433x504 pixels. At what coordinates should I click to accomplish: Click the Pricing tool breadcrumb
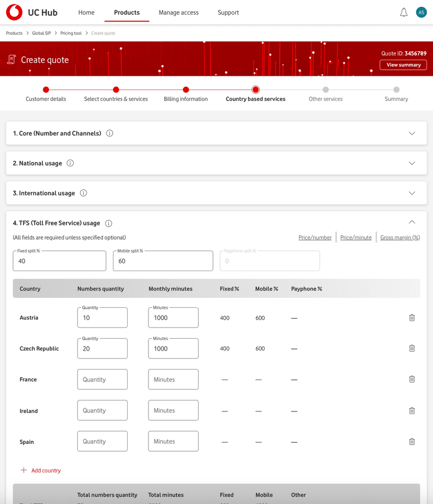71,33
